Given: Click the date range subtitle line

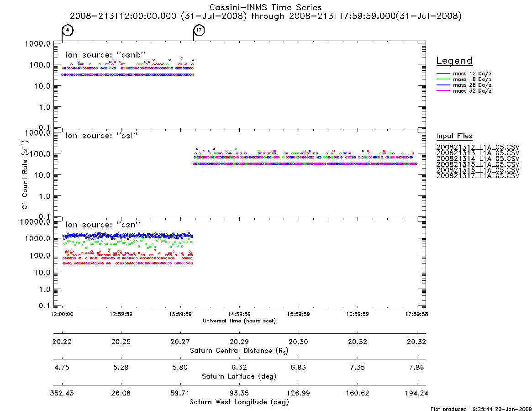Looking at the screenshot, I should tap(266, 16).
